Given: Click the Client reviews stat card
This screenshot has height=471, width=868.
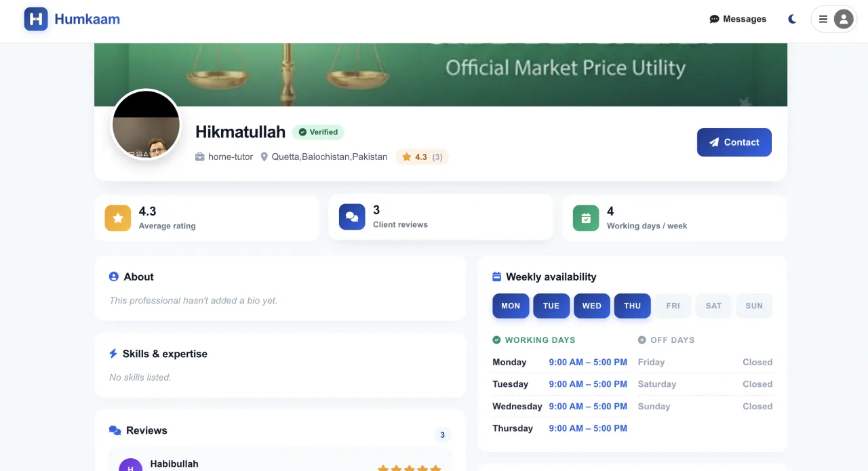Looking at the screenshot, I should 441,217.
